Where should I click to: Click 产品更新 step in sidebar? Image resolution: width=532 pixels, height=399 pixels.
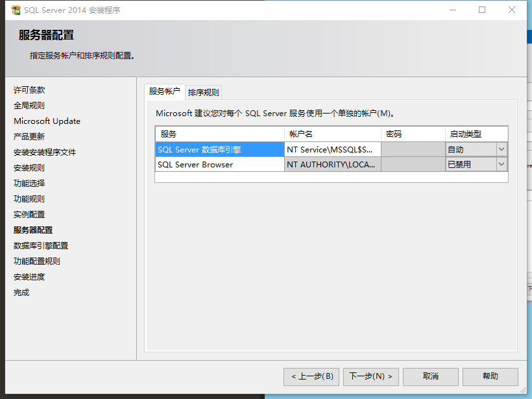(x=29, y=137)
